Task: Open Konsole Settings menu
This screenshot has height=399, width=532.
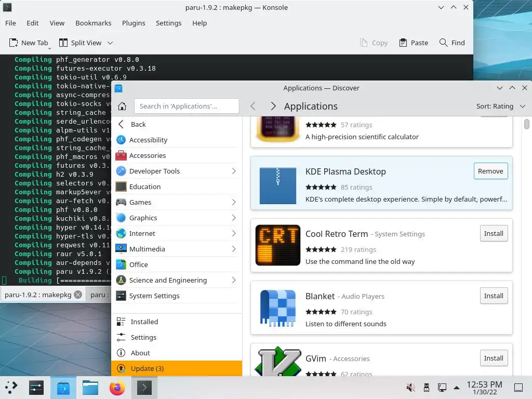Action: pyautogui.click(x=169, y=23)
